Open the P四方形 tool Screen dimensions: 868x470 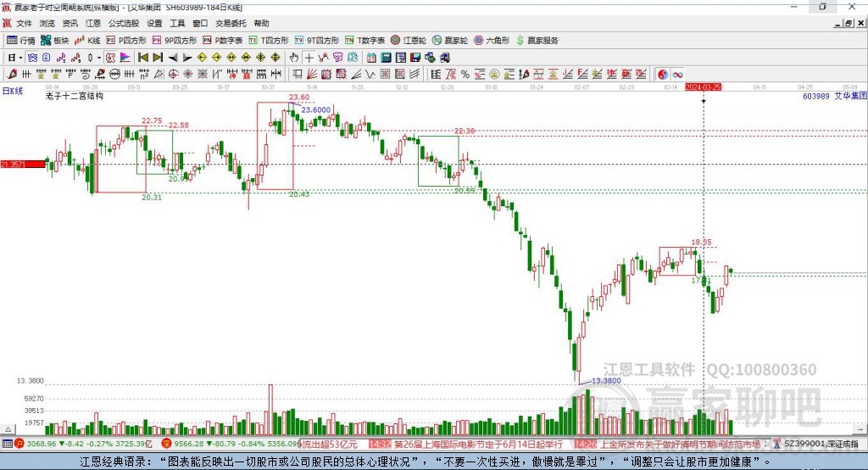coord(126,41)
